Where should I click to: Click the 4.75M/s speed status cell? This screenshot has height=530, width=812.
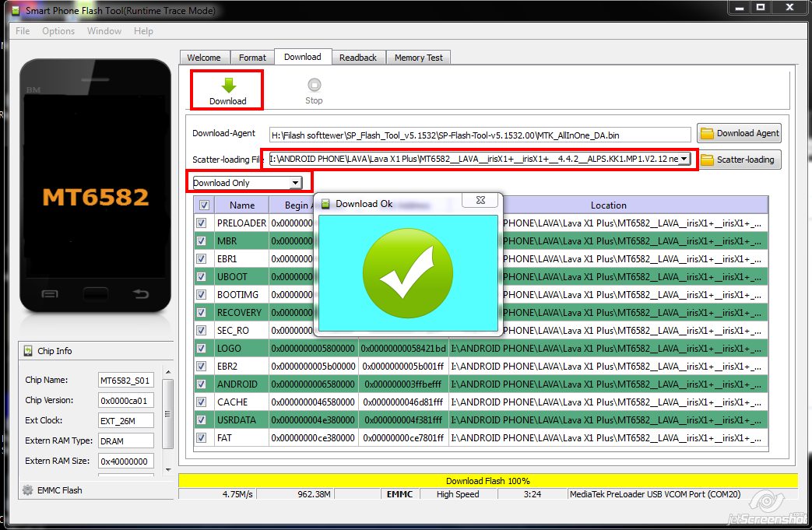tap(218, 494)
